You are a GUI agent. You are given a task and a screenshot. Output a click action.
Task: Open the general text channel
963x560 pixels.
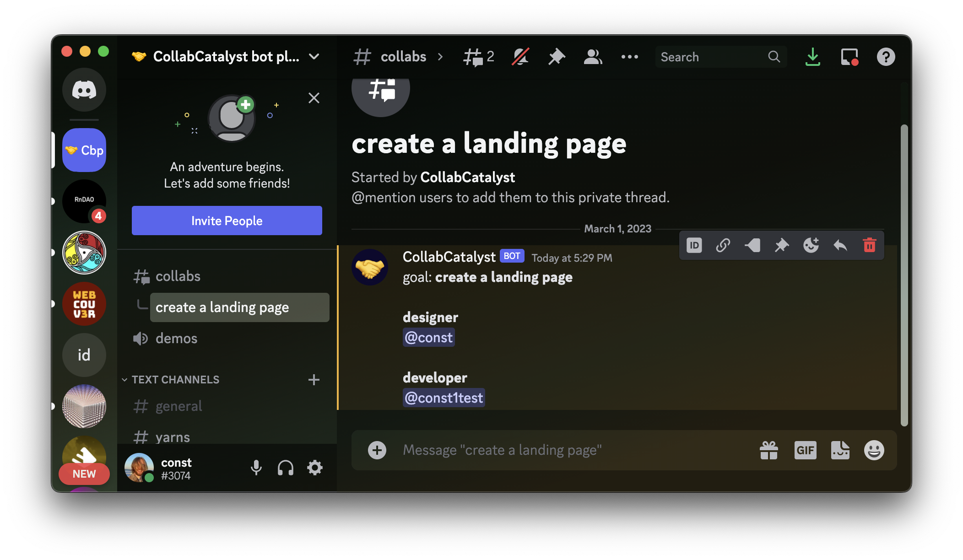click(227, 406)
